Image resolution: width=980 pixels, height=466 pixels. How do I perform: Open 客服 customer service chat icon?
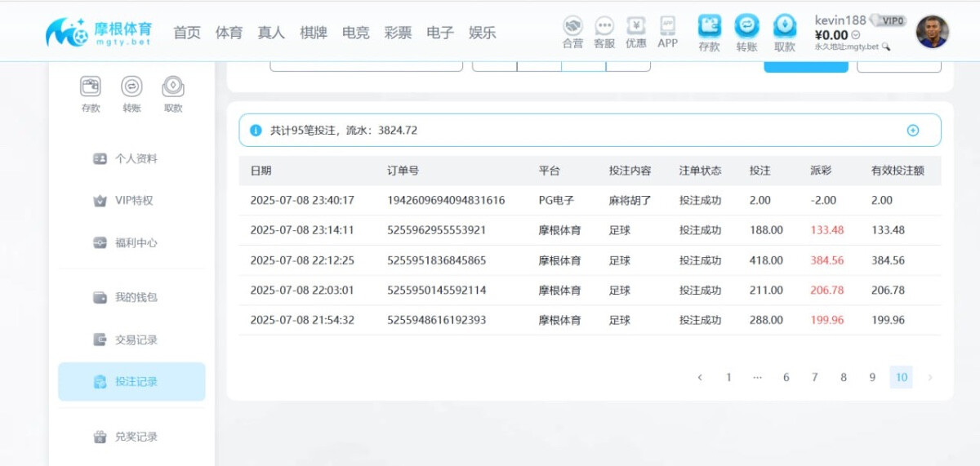(x=604, y=27)
